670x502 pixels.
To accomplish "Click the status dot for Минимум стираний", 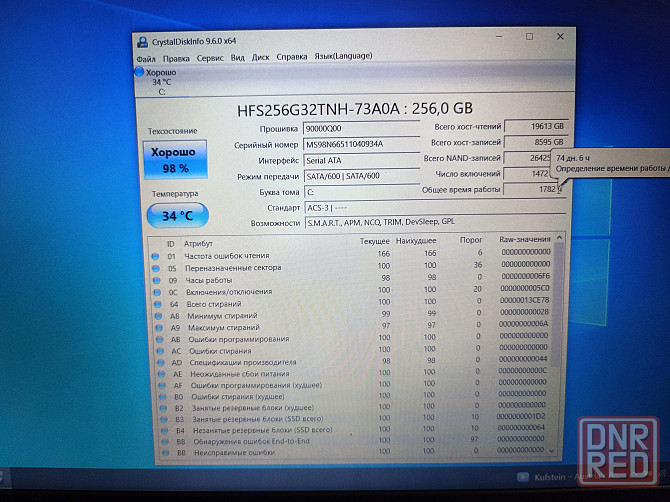I will pos(158,316).
